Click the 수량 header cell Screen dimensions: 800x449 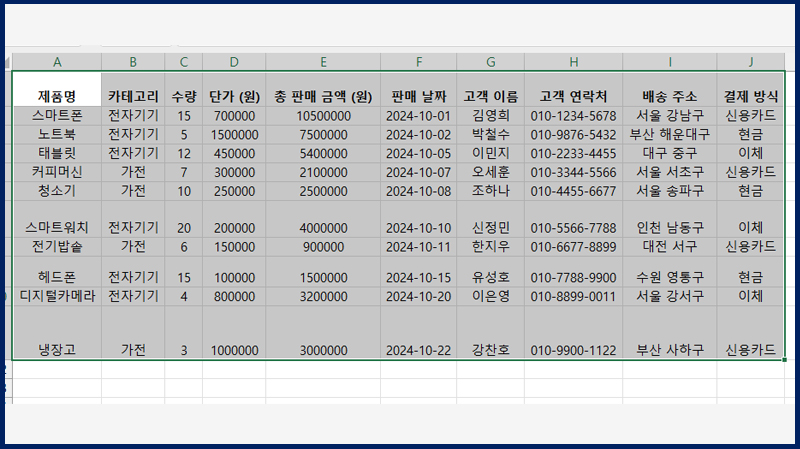pyautogui.click(x=183, y=89)
